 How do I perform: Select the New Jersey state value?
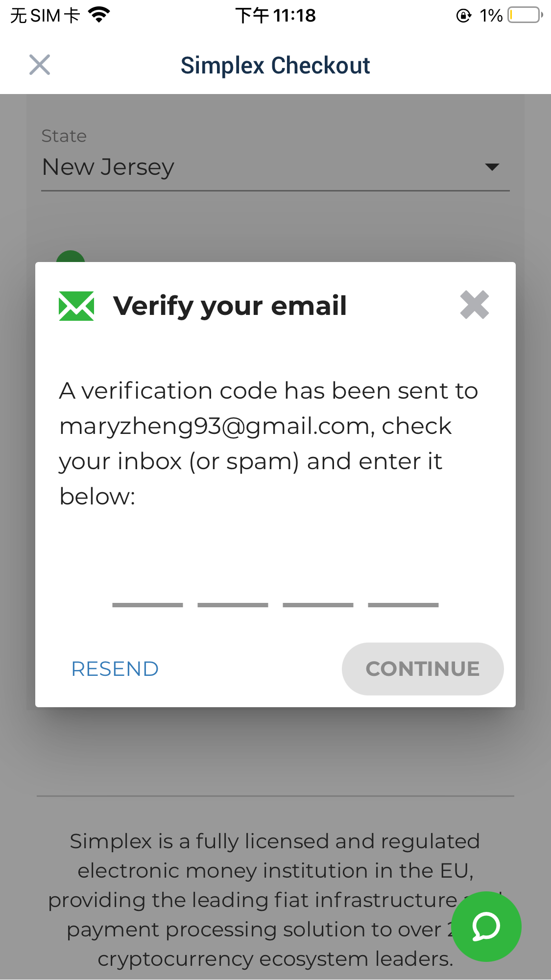tap(108, 167)
